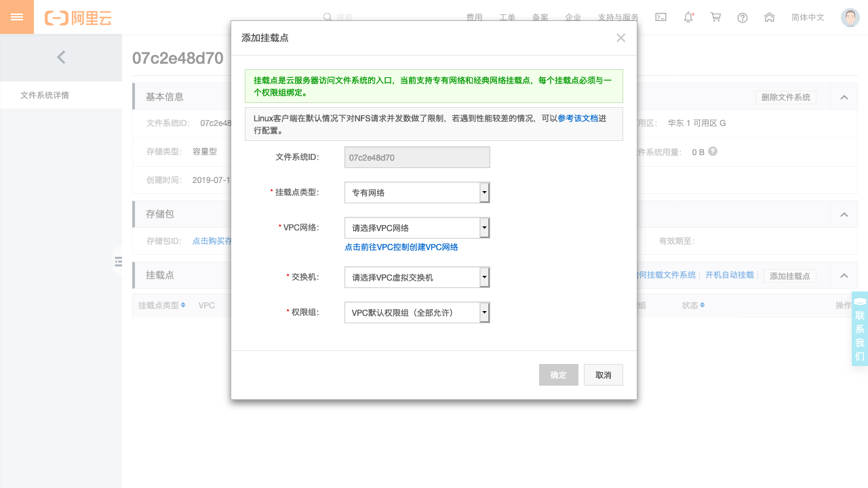Image resolution: width=868 pixels, height=488 pixels.
Task: Open the 工单 menu item
Action: (507, 17)
